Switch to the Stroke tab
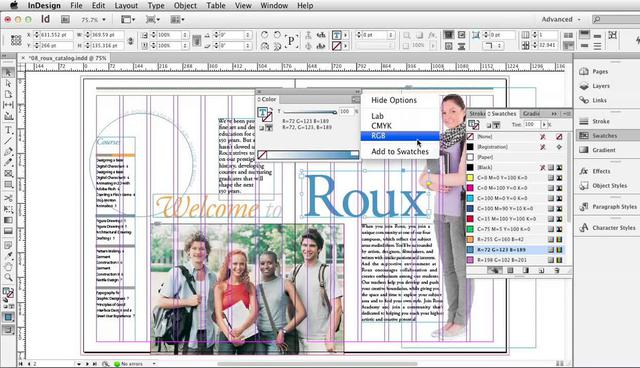Viewport: 640px width, 368px height. [x=477, y=113]
